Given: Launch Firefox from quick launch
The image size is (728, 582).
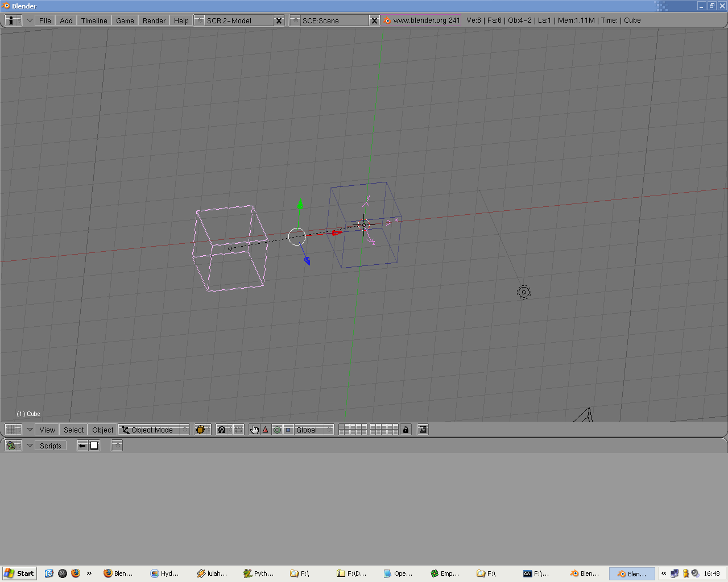Looking at the screenshot, I should 76,573.
